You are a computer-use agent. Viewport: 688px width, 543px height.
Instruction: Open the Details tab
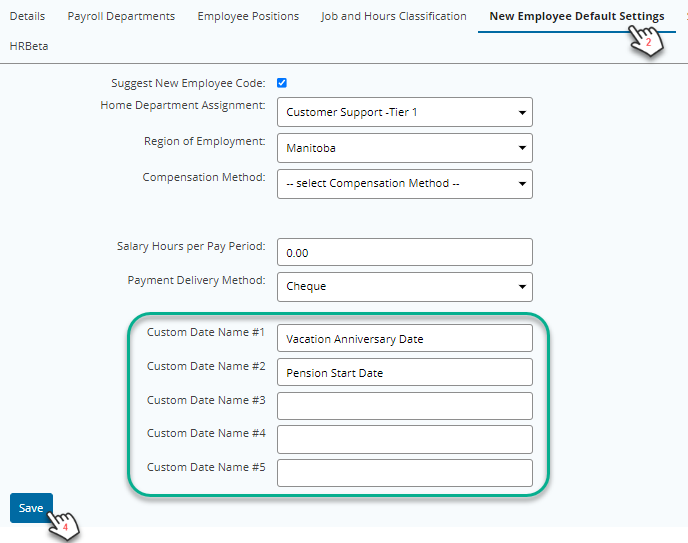pos(27,16)
